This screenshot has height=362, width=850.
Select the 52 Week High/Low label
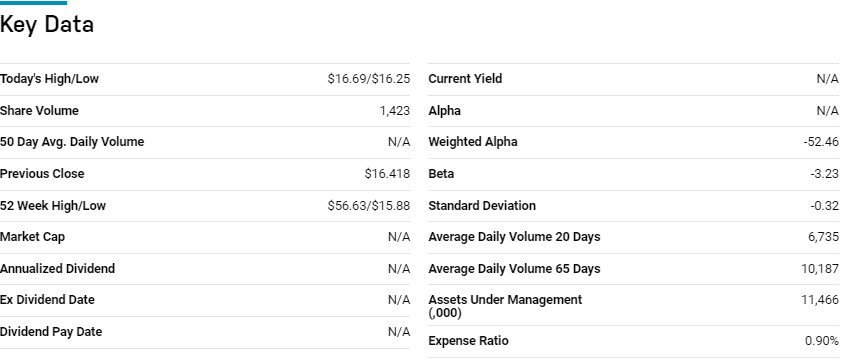[53, 206]
